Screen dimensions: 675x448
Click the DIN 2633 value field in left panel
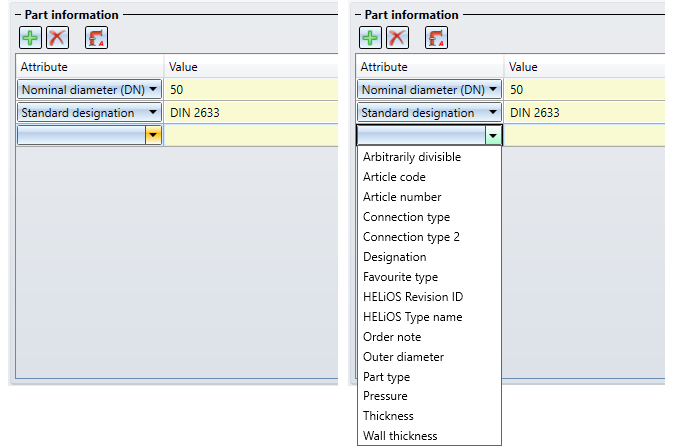pos(251,112)
